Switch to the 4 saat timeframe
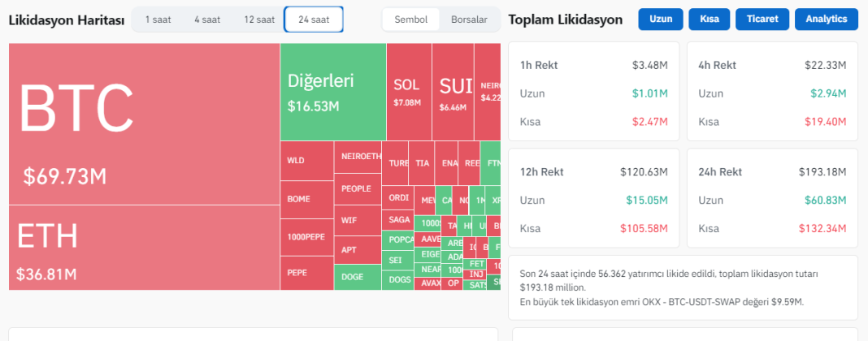Image resolution: width=868 pixels, height=341 pixels. [x=207, y=19]
